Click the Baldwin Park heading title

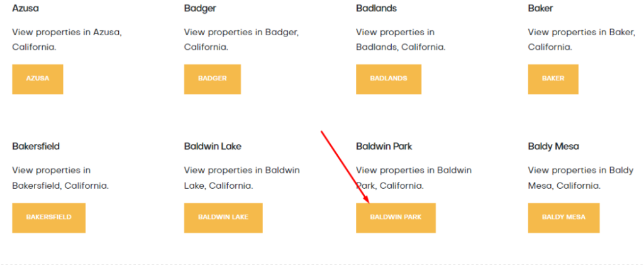click(384, 147)
